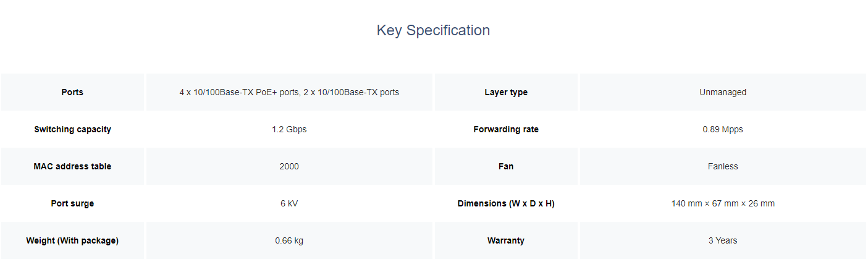Click the 1.2 Gbps value
The image size is (868, 267).
point(289,129)
